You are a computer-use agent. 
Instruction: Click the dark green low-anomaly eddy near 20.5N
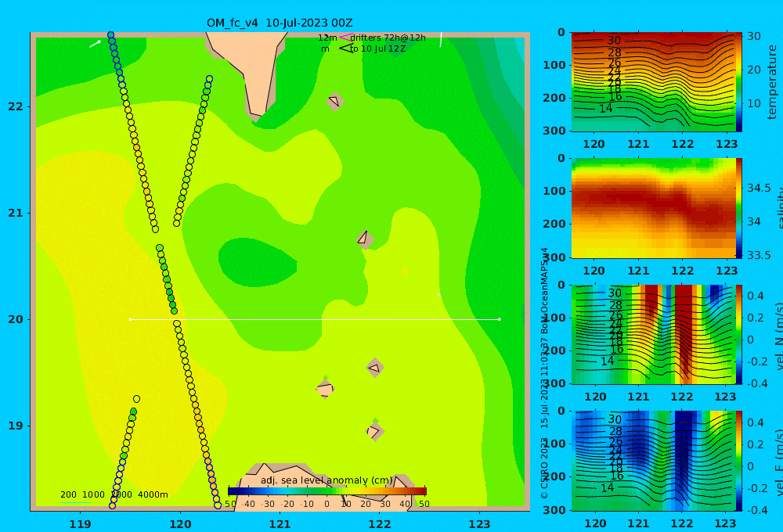point(257,262)
